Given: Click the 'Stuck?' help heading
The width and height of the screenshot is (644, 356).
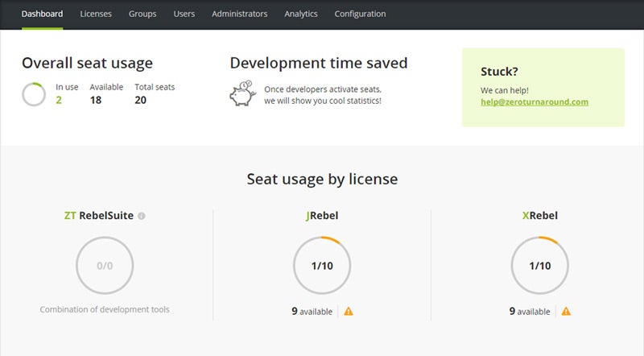Looking at the screenshot, I should coord(499,72).
